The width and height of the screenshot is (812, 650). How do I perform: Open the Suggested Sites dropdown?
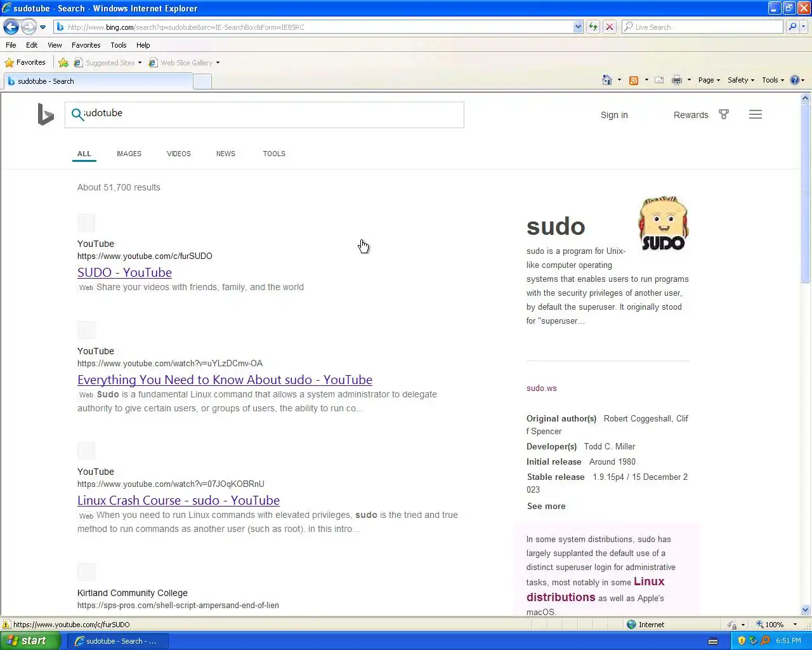[108, 63]
